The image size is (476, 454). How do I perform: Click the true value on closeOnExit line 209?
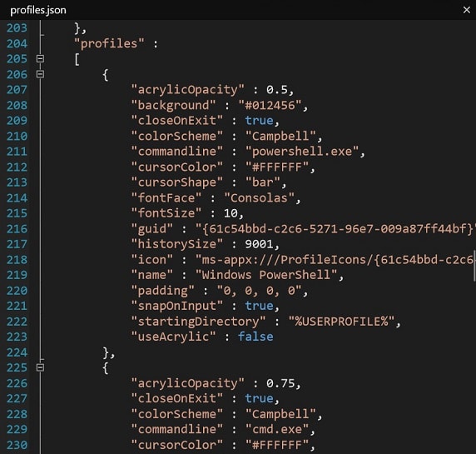[x=260, y=121]
